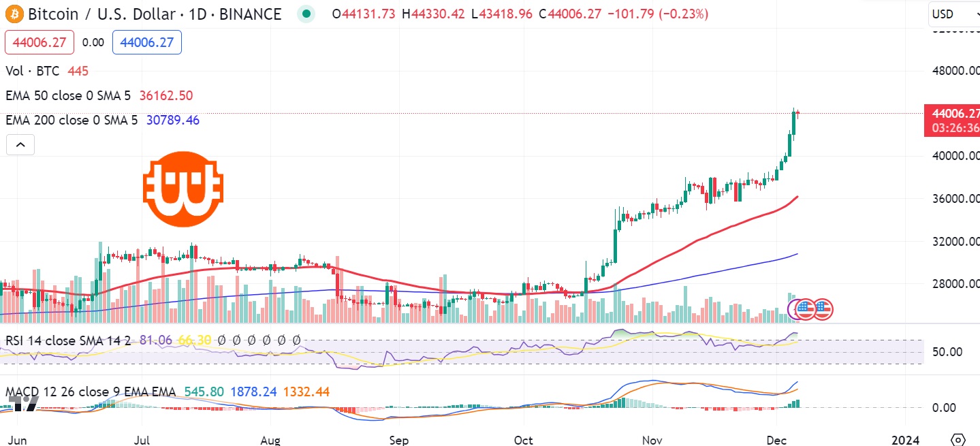Click the closing price value C44006.27
980x446 pixels.
coord(569,14)
